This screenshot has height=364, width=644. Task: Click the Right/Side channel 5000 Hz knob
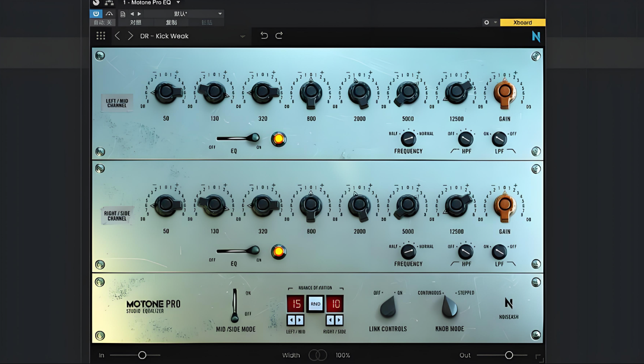(x=408, y=206)
